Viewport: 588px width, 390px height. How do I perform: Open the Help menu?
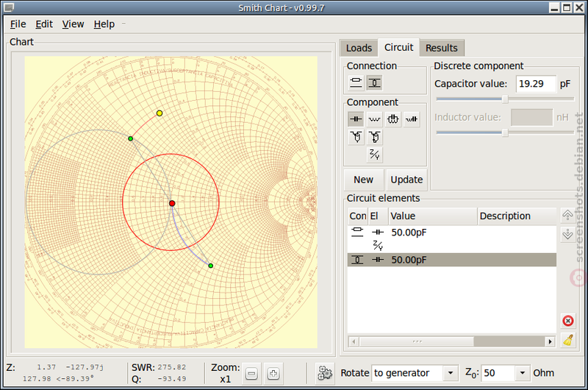[x=104, y=24]
